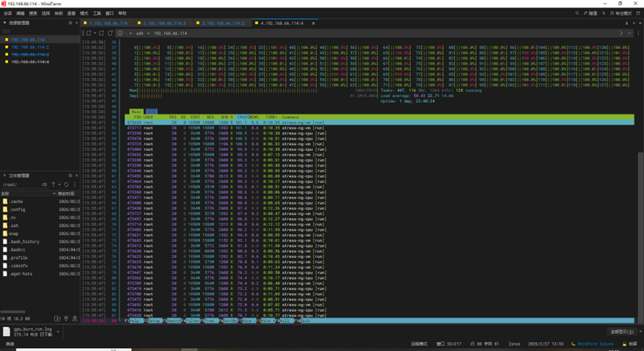Open file manager more options (three dots)
The image size is (644, 351).
click(x=74, y=184)
